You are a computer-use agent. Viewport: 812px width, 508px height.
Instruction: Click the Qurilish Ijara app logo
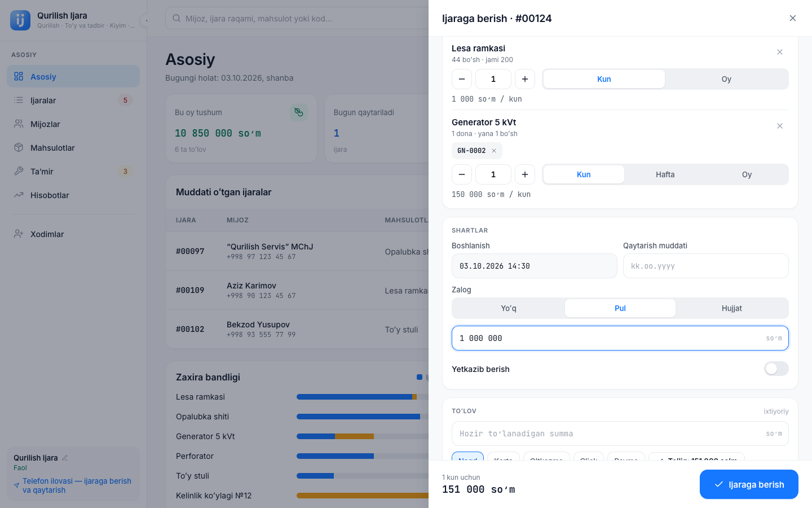pyautogui.click(x=20, y=20)
